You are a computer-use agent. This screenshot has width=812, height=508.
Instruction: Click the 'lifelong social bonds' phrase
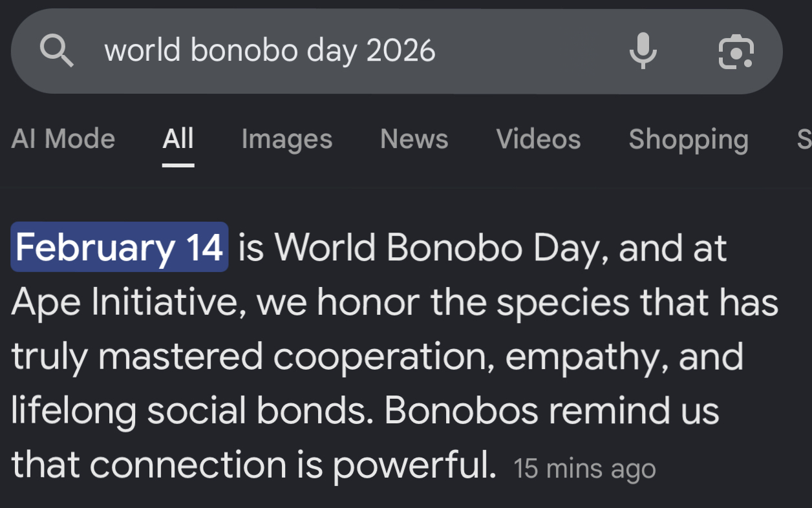click(191, 410)
